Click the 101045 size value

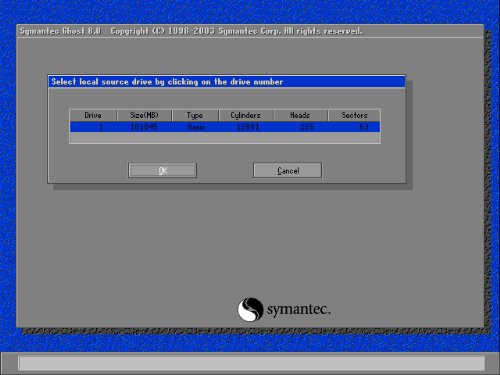[144, 127]
